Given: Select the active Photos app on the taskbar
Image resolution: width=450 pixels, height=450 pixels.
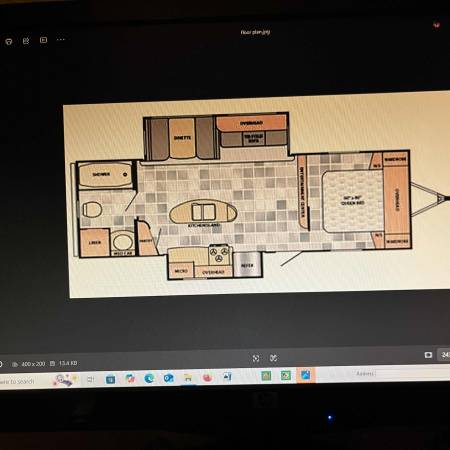Looking at the screenshot, I should pos(305,375).
